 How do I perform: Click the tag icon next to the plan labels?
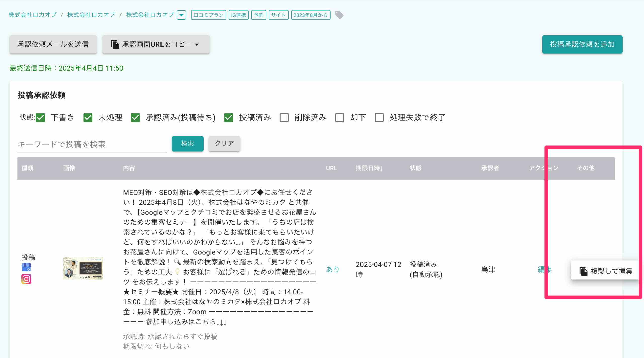[339, 15]
